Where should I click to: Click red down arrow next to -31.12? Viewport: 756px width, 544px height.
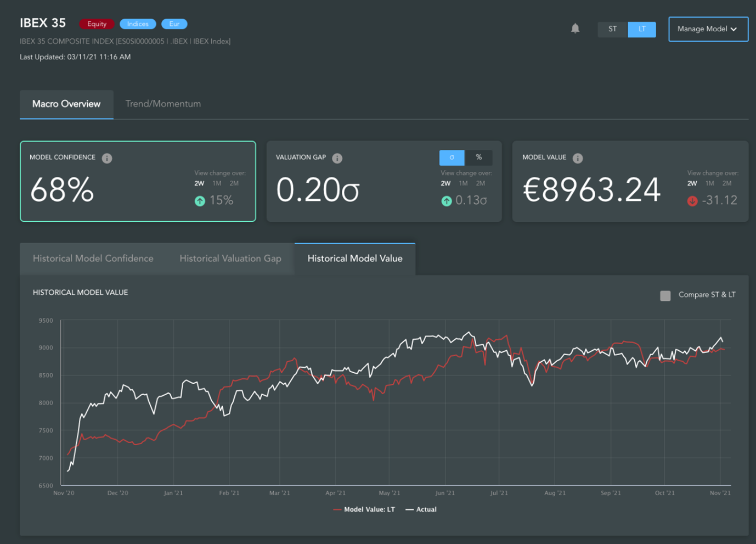click(692, 201)
